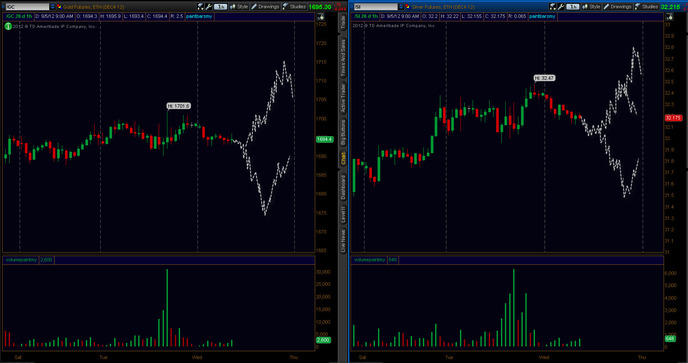Click the flask icon beside the silver chart wrench
The width and height of the screenshot is (688, 363).
click(553, 7)
